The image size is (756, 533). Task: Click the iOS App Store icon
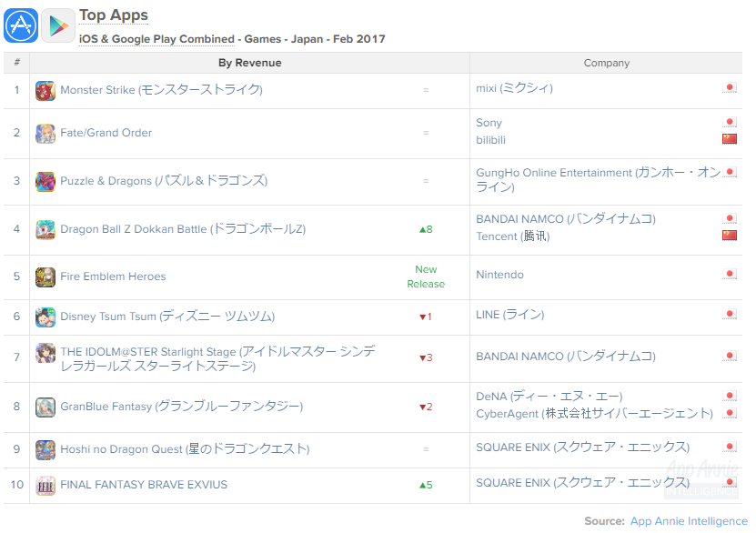(20, 25)
